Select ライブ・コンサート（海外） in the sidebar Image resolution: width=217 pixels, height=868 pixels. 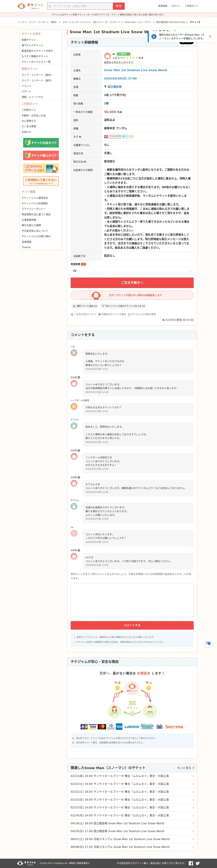point(37,81)
